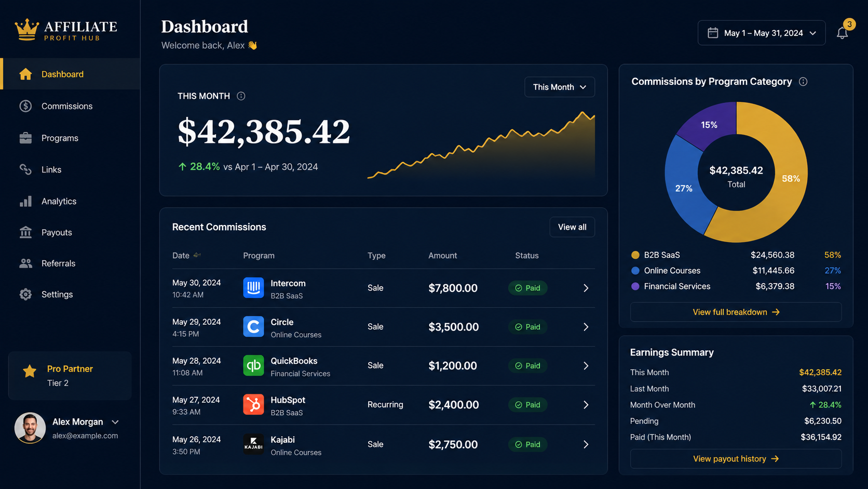Click the HubSpot Recurring type cell
Viewport: 868px width, 489px height.
[385, 404]
